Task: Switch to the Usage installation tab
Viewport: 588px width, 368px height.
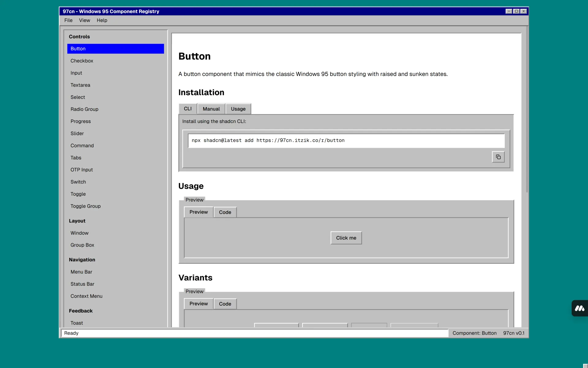Action: click(x=238, y=109)
